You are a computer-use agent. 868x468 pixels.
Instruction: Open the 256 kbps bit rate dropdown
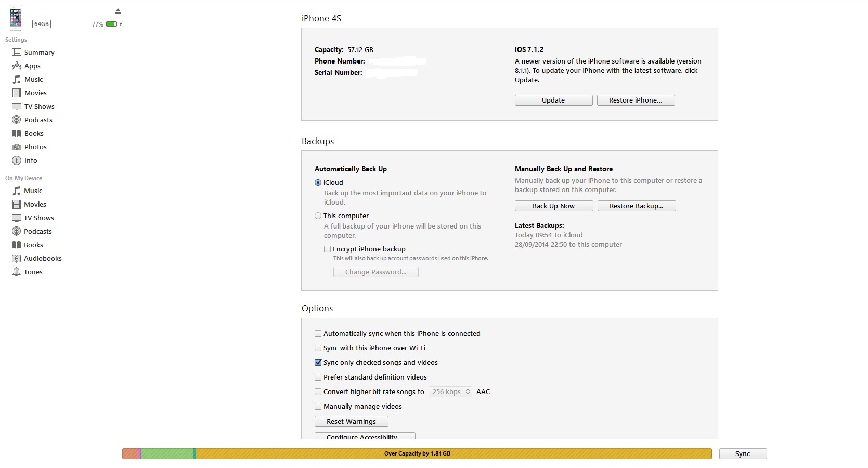[x=450, y=392]
